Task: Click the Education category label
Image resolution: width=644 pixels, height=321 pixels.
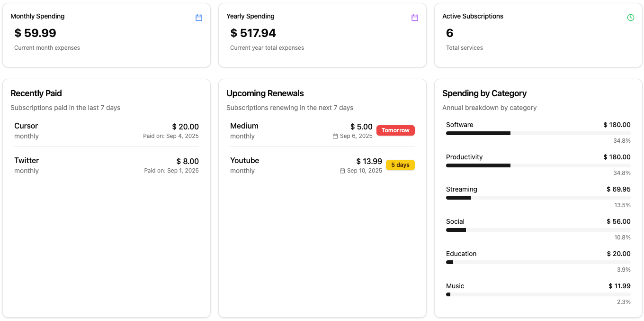Action: [461, 254]
